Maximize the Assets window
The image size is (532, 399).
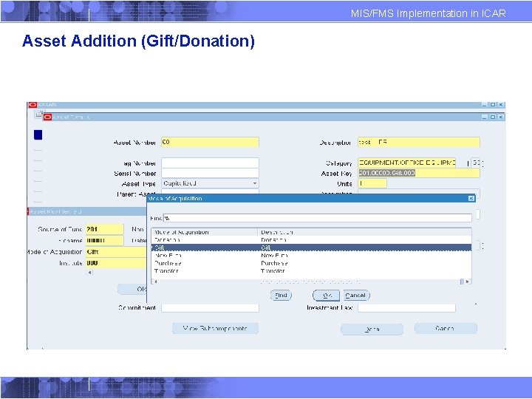(x=493, y=104)
